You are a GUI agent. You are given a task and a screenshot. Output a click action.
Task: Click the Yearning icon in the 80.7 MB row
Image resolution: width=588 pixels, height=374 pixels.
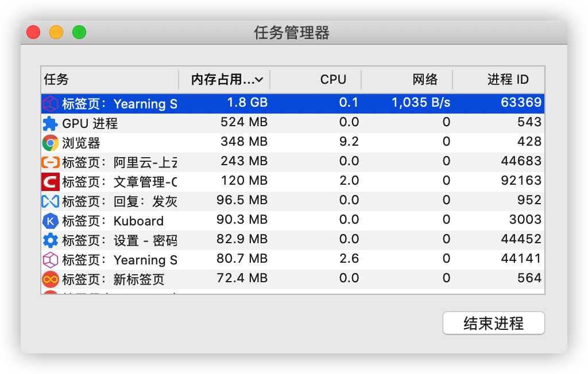[51, 260]
